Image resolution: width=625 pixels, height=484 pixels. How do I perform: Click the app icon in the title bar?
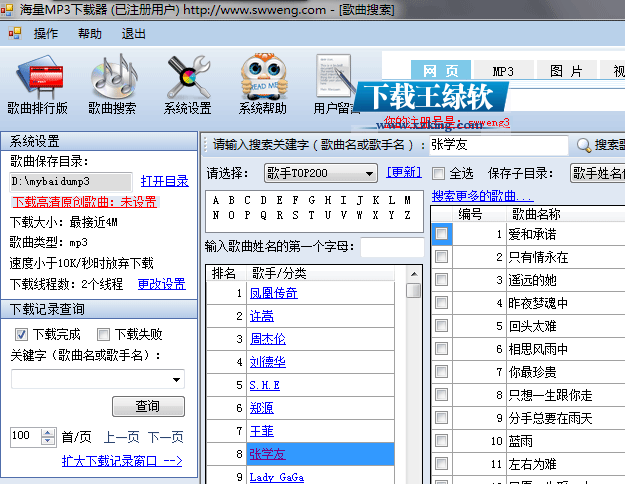coord(7,9)
